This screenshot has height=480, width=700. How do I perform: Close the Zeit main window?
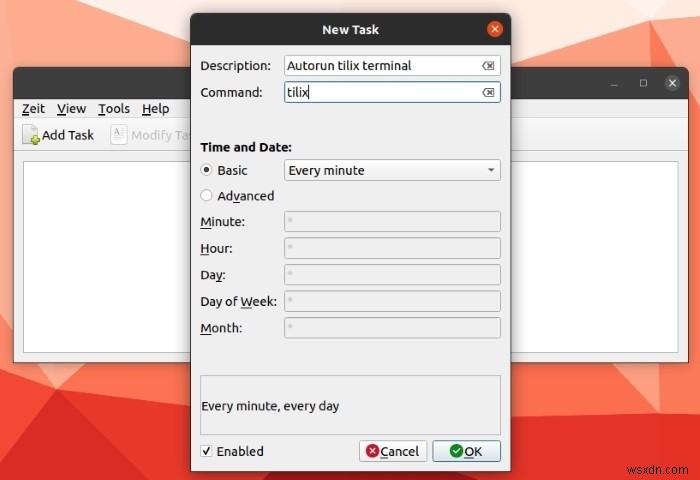pyautogui.click(x=672, y=83)
